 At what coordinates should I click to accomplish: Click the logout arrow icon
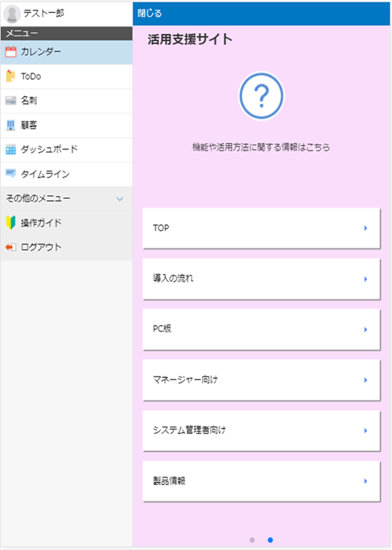coord(11,247)
